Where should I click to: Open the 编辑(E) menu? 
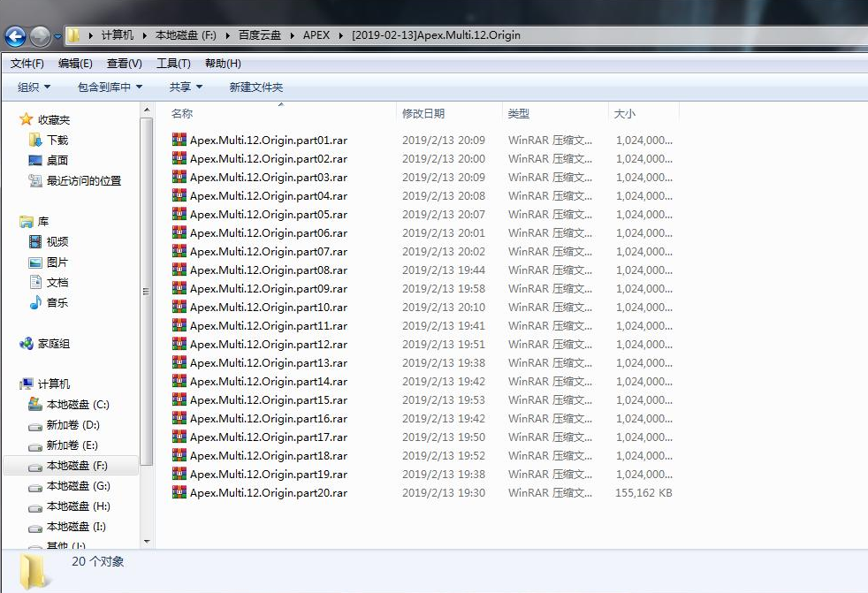(x=75, y=64)
